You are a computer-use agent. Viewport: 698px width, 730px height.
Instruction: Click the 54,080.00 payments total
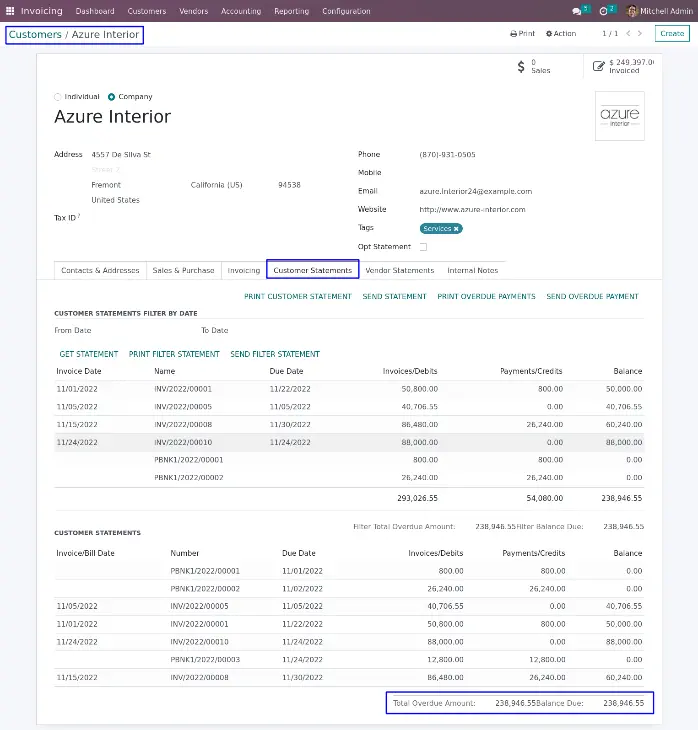click(x=544, y=498)
